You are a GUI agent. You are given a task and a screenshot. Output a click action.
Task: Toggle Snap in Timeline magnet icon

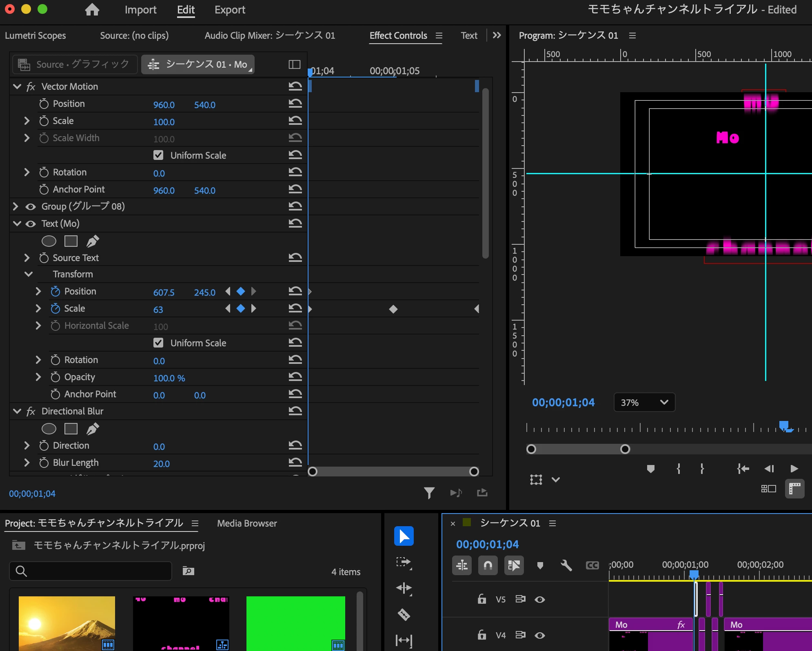click(x=488, y=565)
